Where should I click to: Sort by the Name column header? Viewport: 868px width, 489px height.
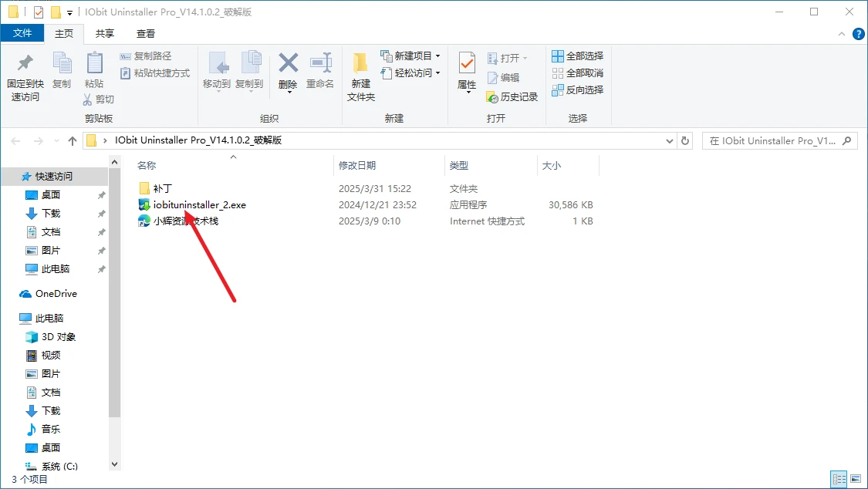pyautogui.click(x=146, y=165)
